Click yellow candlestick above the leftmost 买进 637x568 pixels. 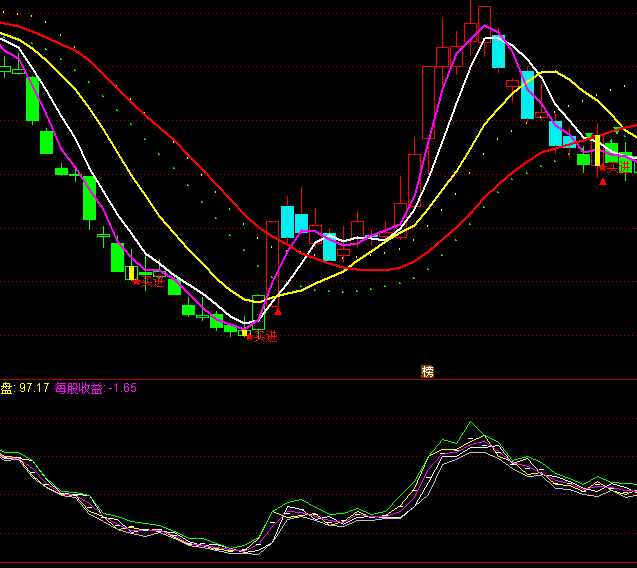(x=131, y=272)
